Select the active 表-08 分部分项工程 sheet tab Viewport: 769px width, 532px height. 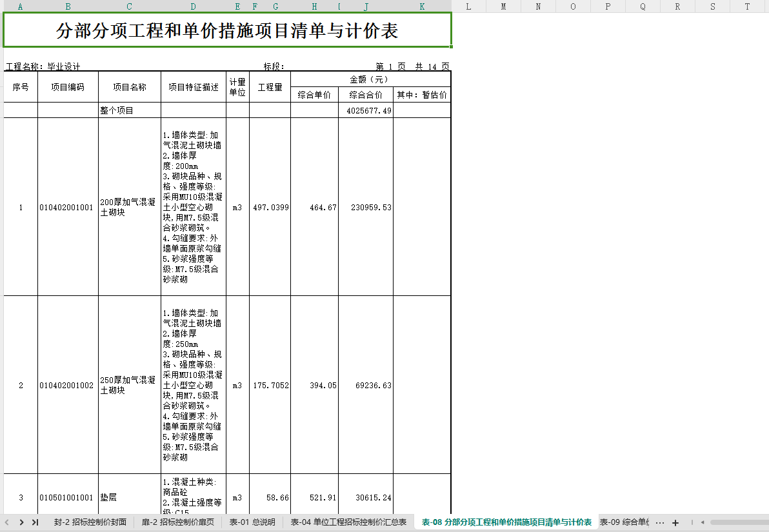(x=506, y=522)
